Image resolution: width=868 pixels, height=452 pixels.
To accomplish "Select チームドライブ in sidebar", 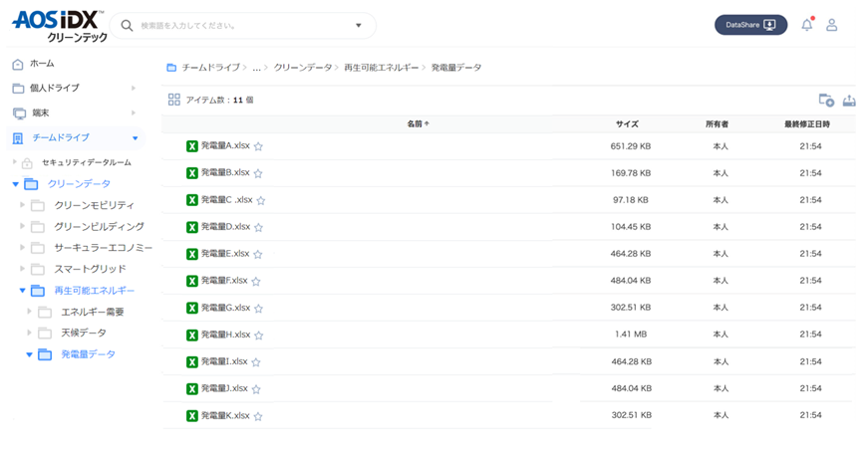I will point(61,137).
